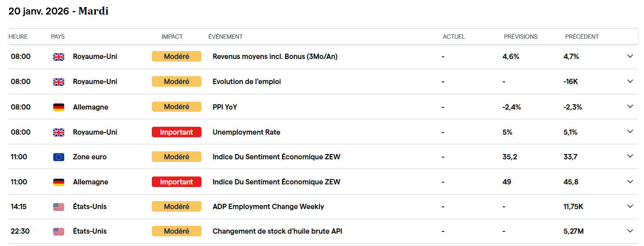Click the US flag in API stock row
The height and width of the screenshot is (246, 644).
click(x=59, y=231)
